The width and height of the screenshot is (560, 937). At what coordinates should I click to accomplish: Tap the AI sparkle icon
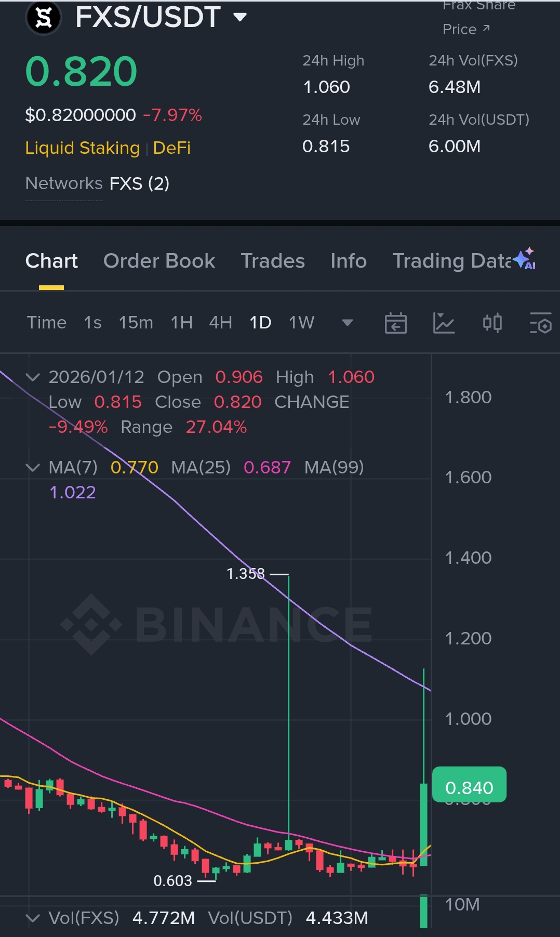(x=525, y=258)
